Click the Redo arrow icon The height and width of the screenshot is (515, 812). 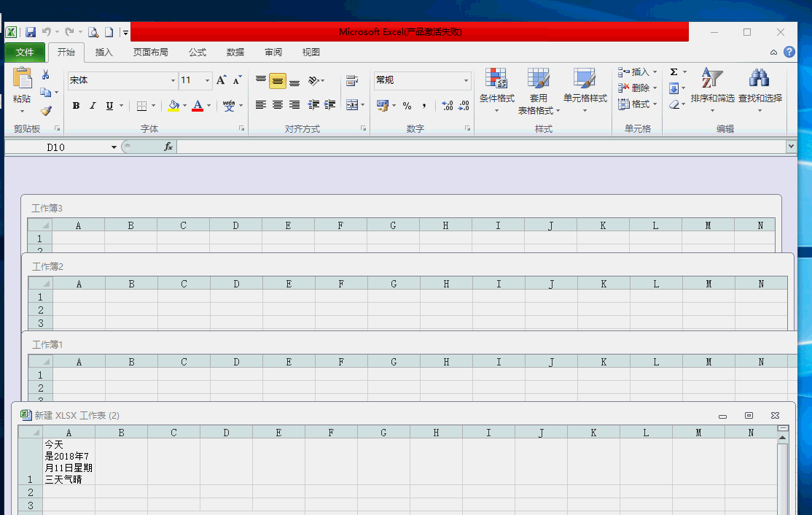click(69, 31)
